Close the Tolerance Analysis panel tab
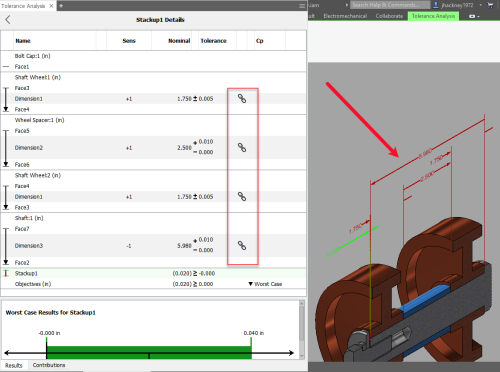The height and width of the screenshot is (372, 500). 51,6
